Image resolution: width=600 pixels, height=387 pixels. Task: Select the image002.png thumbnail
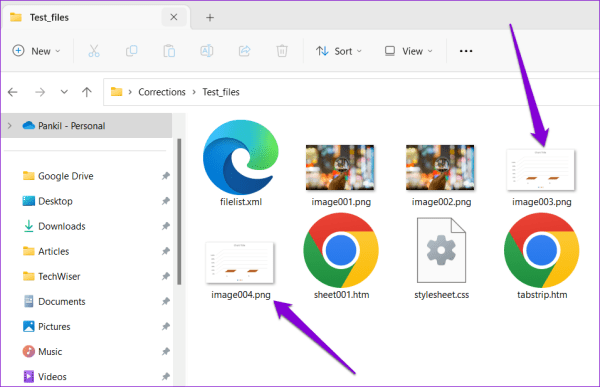(x=440, y=168)
